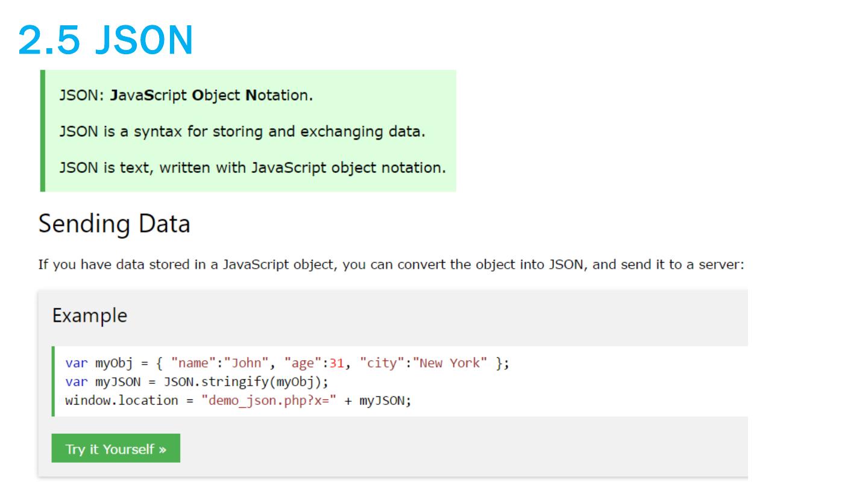Click the Try it Yourself button
This screenshot has width=868, height=488.
116,449
